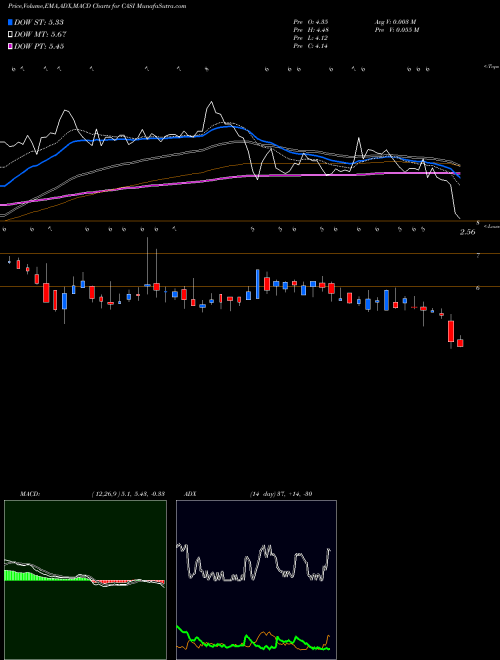Click the blue DOW ST legend swatch
Viewport: 500px width, 660px height.
pyautogui.click(x=10, y=22)
